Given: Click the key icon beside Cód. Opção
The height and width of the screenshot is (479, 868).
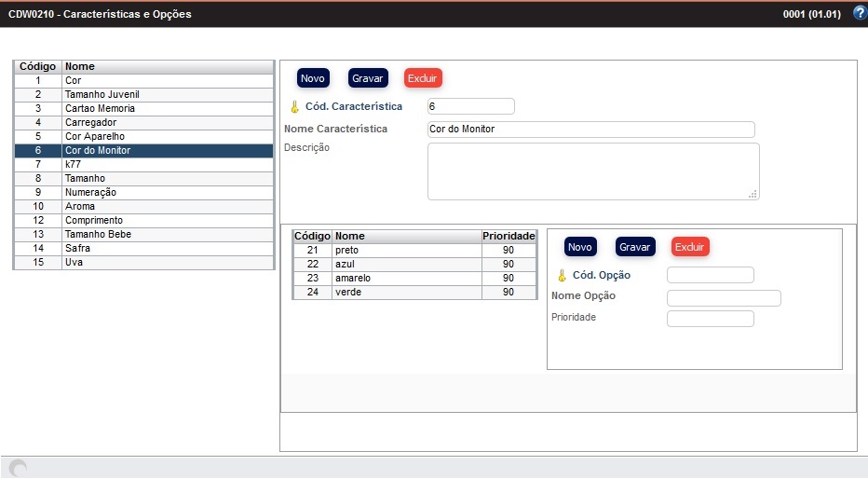Looking at the screenshot, I should (x=562, y=276).
